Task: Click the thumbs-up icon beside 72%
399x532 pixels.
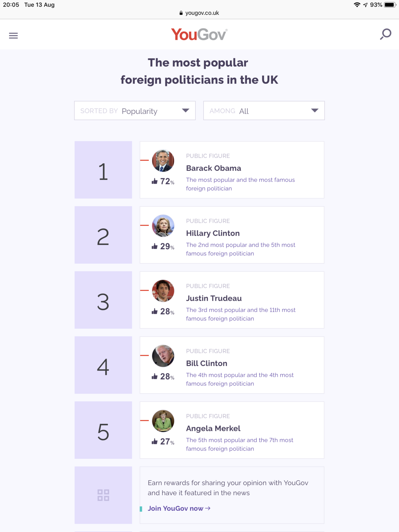Action: tap(155, 181)
